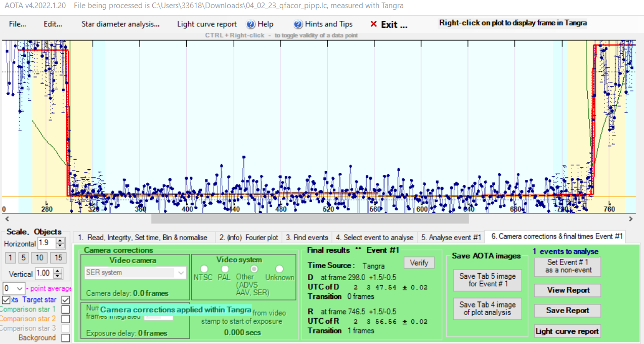
Task: Open the File menu
Action: pyautogui.click(x=17, y=24)
